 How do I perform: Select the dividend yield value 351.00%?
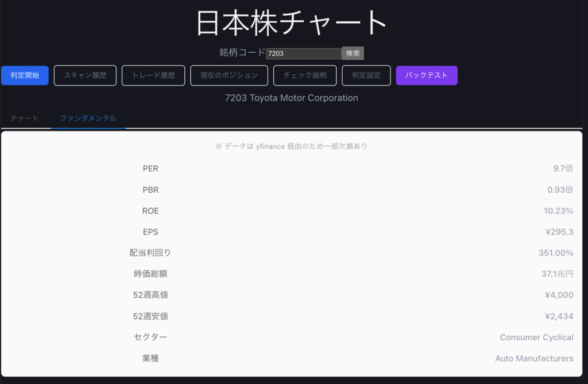556,253
